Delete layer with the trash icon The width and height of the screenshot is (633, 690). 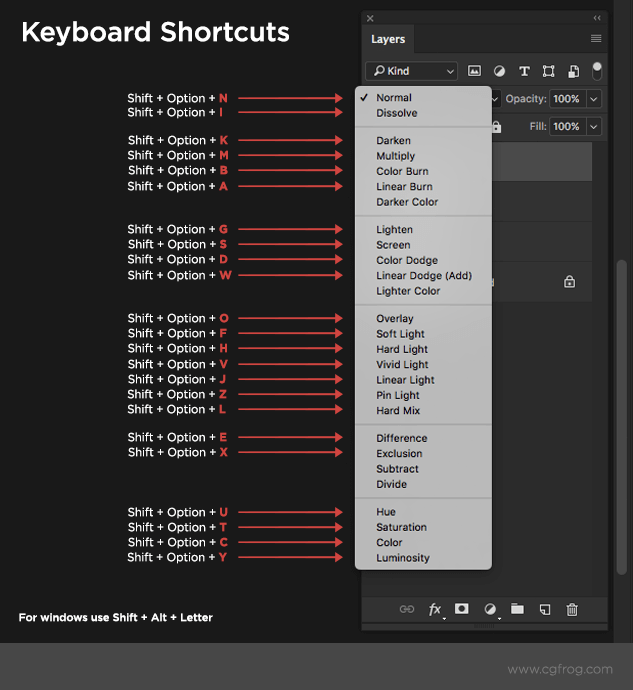coord(572,609)
